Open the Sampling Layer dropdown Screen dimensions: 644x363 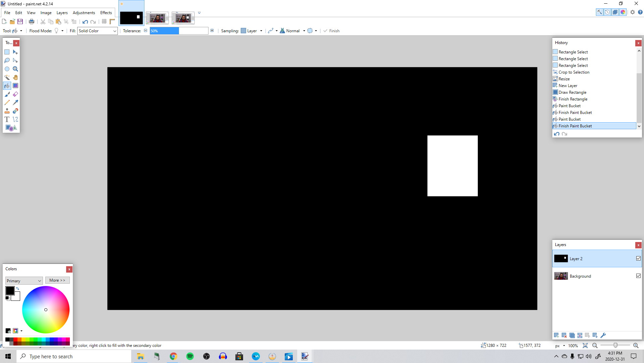click(252, 31)
